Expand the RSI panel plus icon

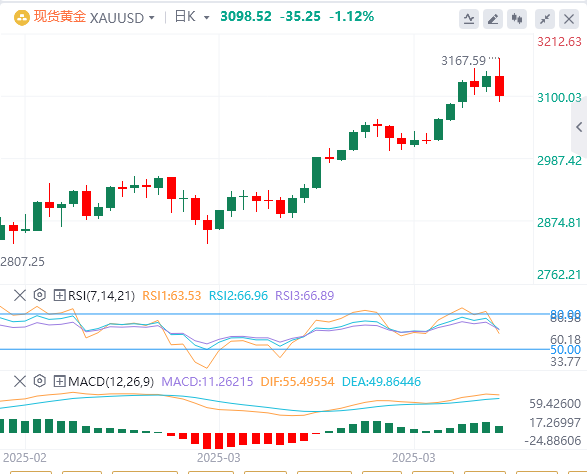point(60,295)
